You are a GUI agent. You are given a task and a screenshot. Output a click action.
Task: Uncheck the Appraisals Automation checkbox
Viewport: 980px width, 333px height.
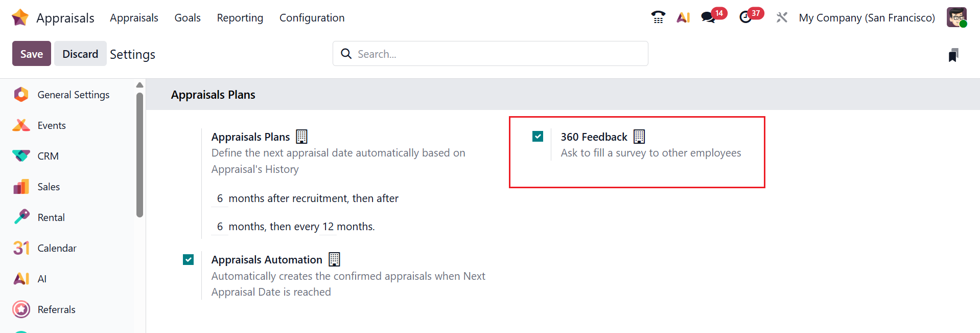click(189, 260)
